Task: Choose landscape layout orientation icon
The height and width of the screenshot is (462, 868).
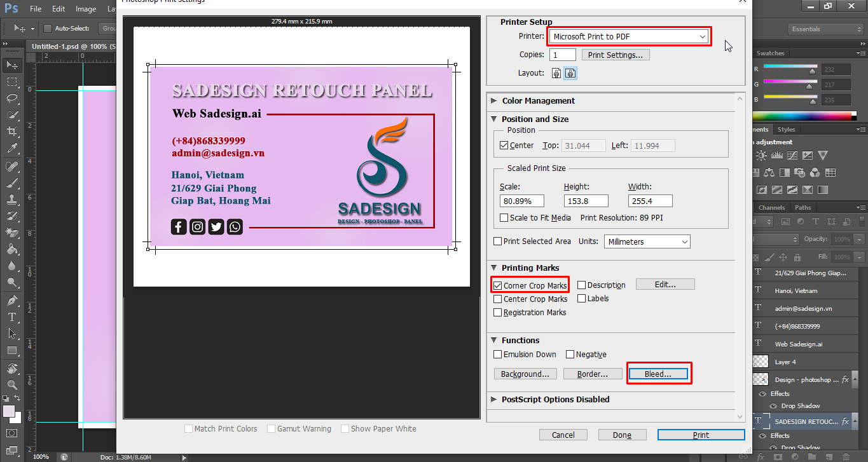Action: 571,73
